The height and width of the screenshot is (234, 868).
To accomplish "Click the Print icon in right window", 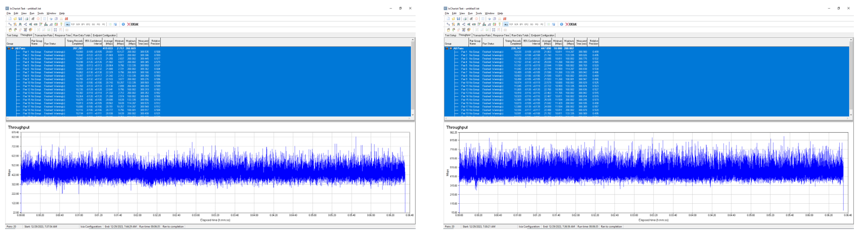I will (464, 19).
